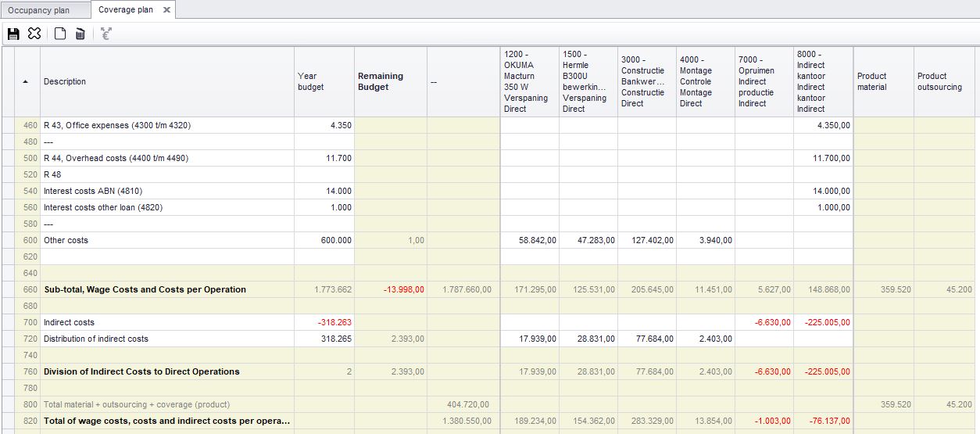Create a new row with blank page icon

click(60, 34)
